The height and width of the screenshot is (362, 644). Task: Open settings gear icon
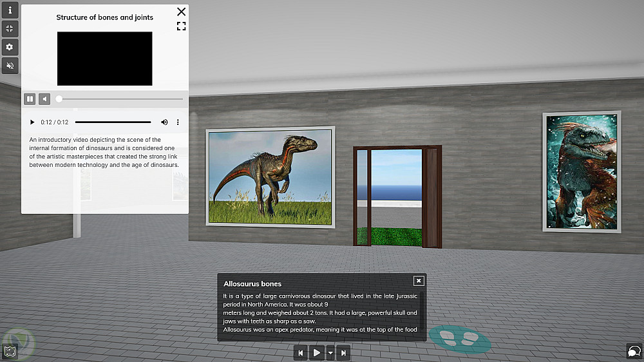(10, 47)
